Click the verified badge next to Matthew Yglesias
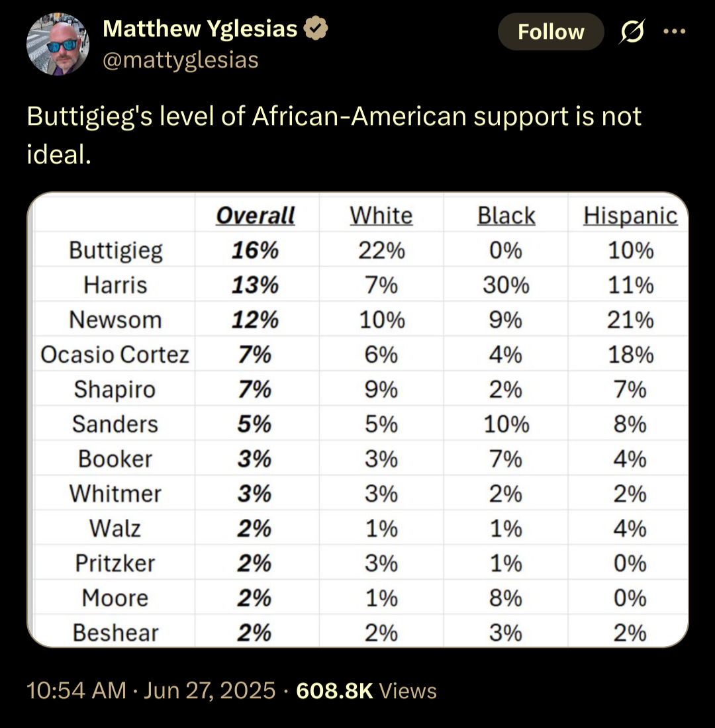This screenshot has width=715, height=728. point(315,28)
